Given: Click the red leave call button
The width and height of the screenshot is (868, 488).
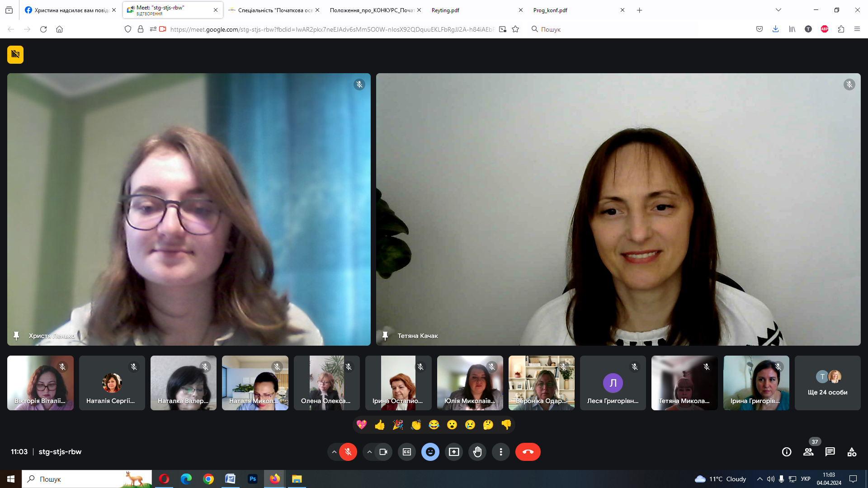Looking at the screenshot, I should [528, 452].
